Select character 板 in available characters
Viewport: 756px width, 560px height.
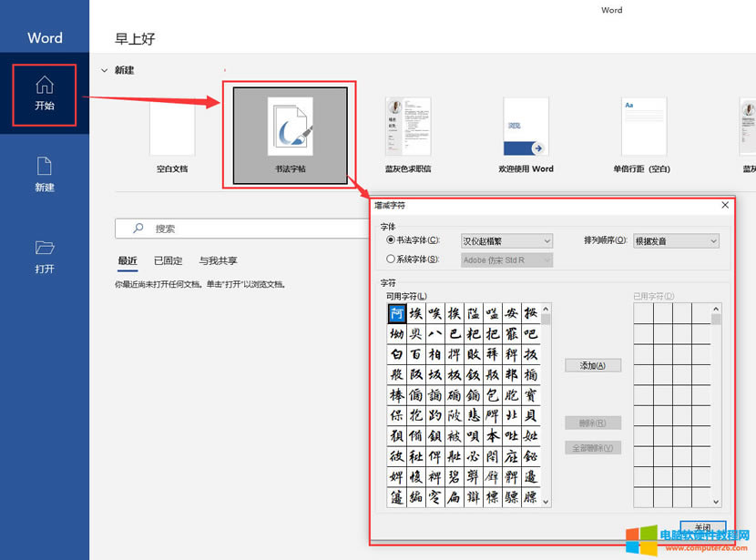pyautogui.click(x=454, y=374)
